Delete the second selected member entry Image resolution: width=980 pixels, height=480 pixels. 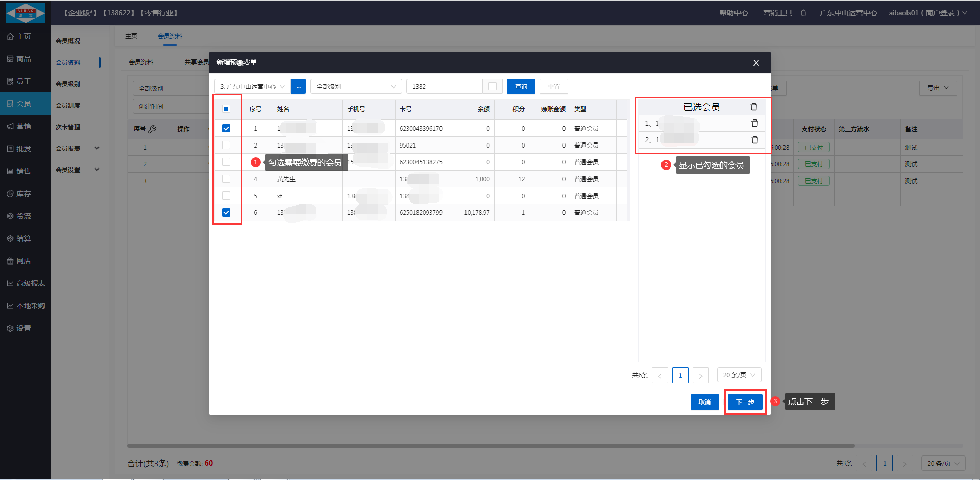click(754, 140)
